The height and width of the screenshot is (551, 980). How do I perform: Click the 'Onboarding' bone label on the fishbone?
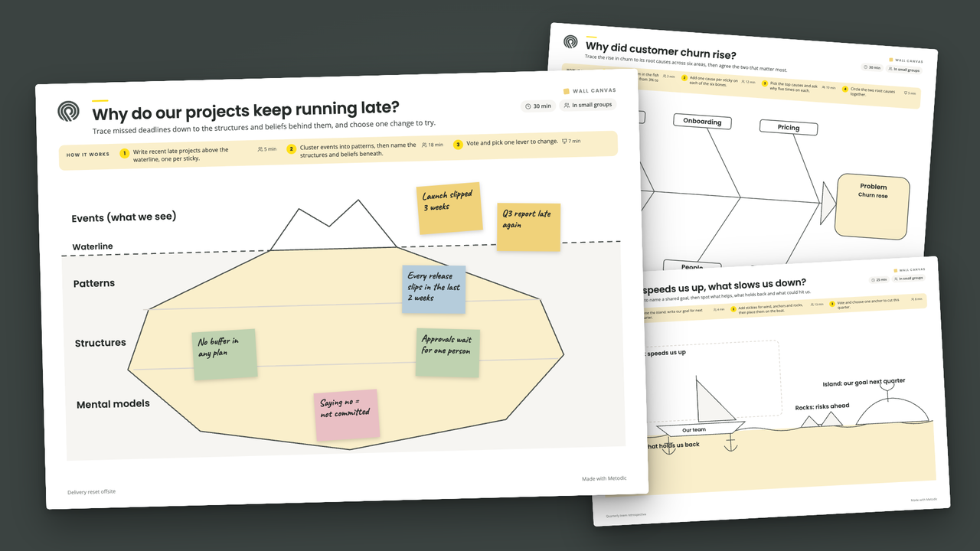click(x=703, y=122)
